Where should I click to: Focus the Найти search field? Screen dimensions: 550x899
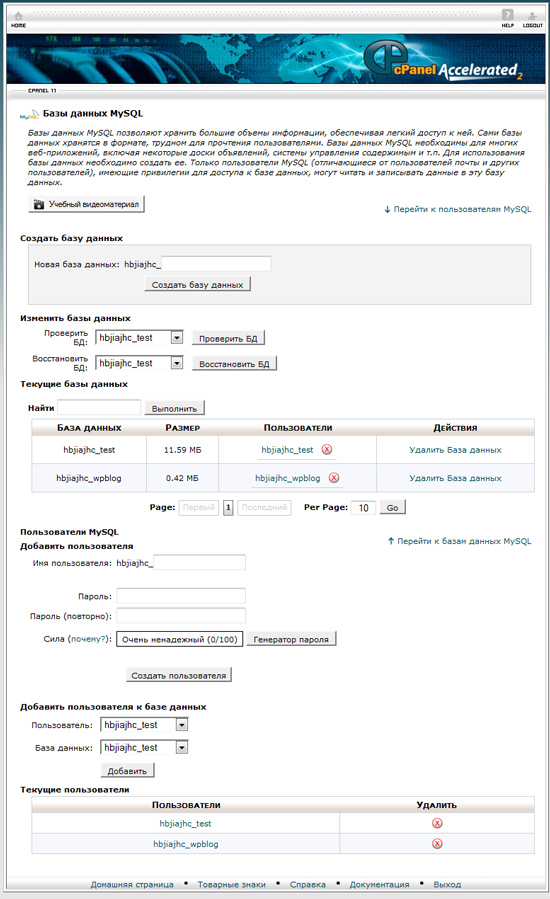click(x=99, y=408)
